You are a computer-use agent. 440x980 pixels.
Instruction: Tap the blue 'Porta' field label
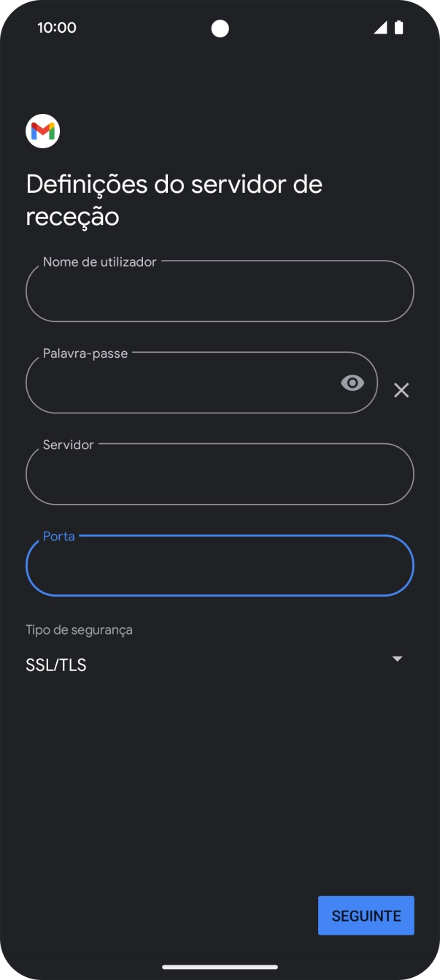point(59,536)
